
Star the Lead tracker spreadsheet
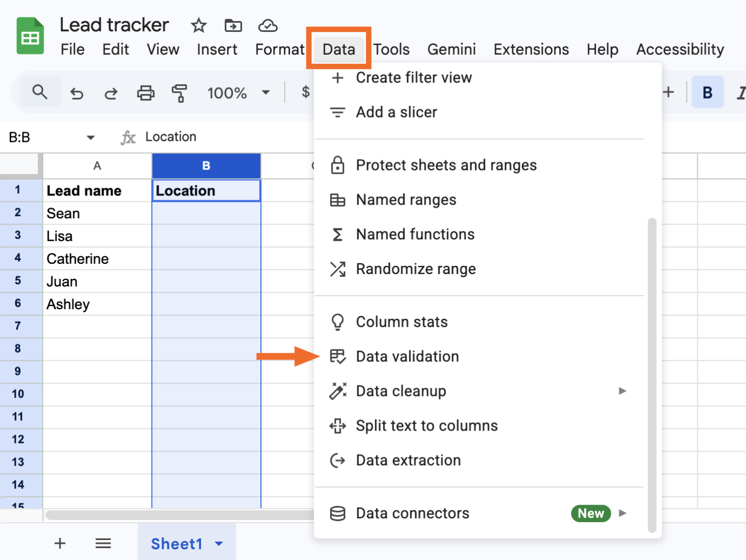(x=198, y=25)
